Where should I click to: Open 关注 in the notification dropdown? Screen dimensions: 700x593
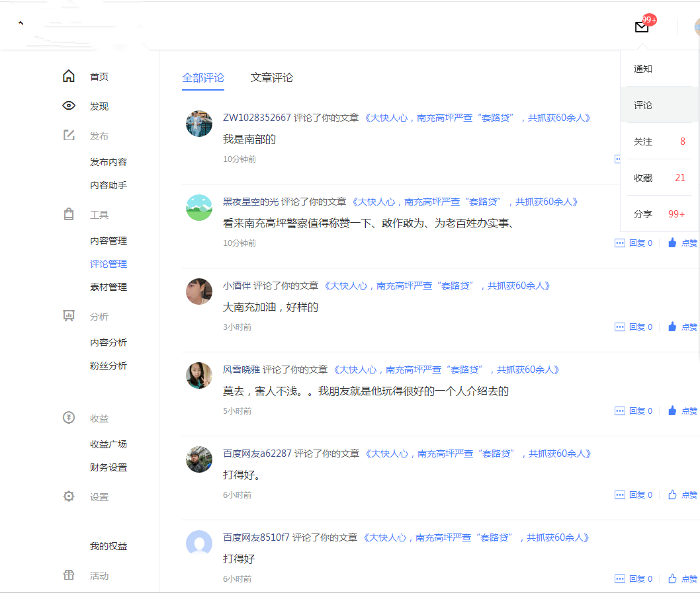[x=658, y=141]
